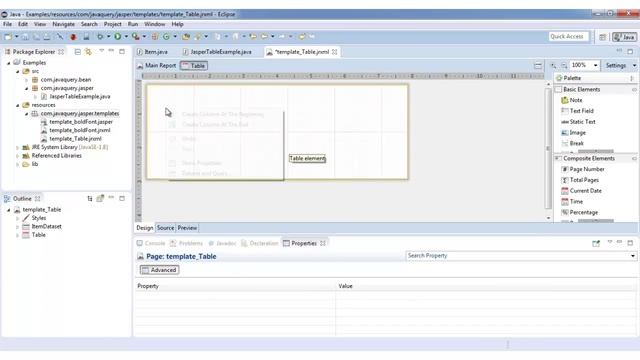The height and width of the screenshot is (360, 640).
Task: Click the Table element label on canvas
Action: pos(307,158)
